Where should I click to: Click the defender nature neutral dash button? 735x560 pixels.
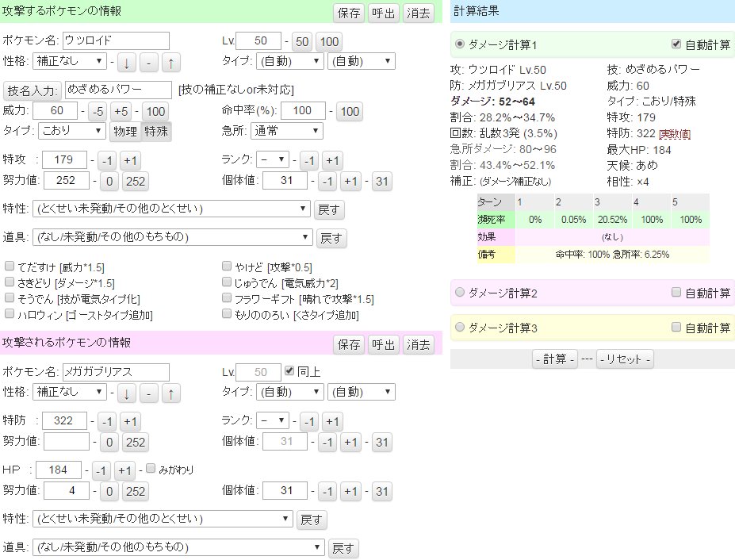point(148,393)
